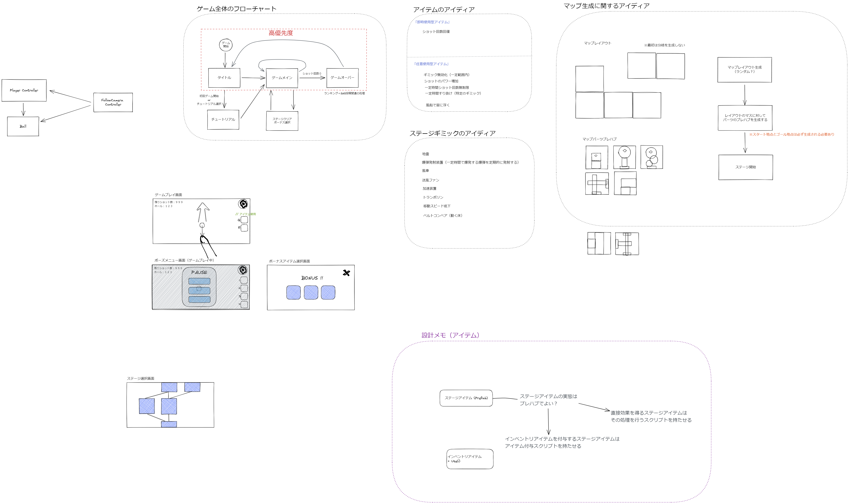Click the チュートリアル flowchart box
Viewport: 849px width, 504px height.
[223, 119]
